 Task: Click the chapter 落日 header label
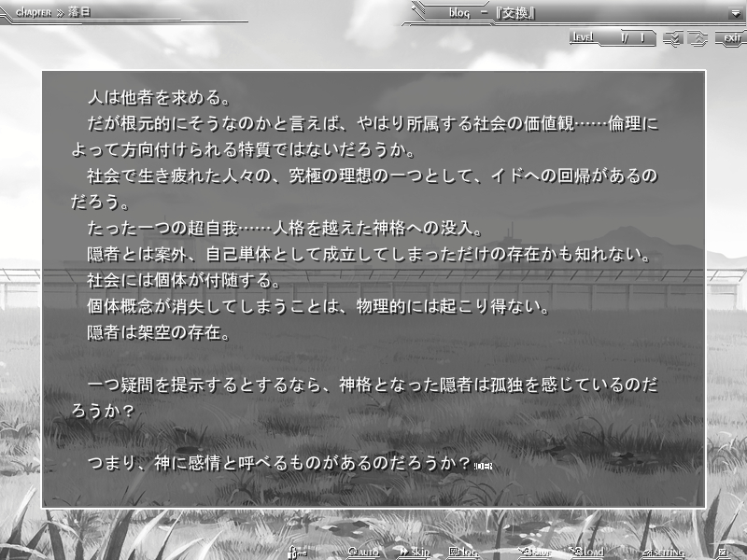coord(53,12)
